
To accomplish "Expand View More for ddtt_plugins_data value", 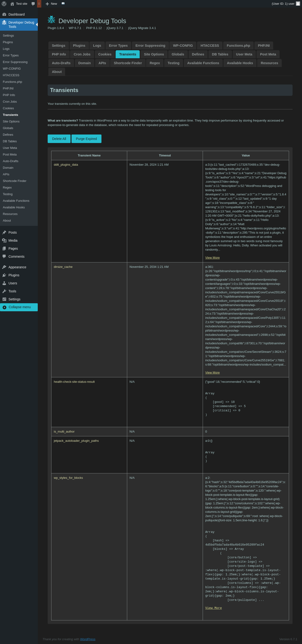I will pyautogui.click(x=212, y=257).
